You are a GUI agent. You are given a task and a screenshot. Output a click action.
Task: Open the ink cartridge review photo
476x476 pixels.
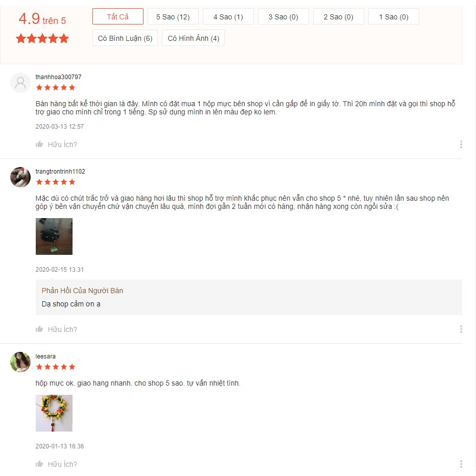click(x=54, y=236)
